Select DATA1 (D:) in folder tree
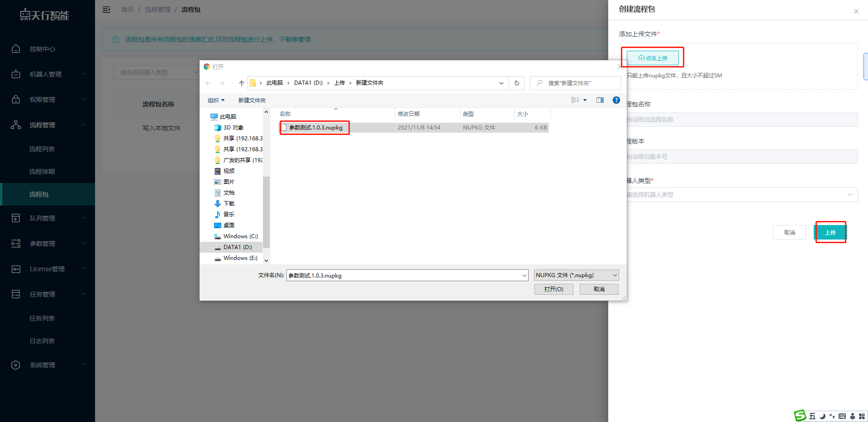868x422 pixels. pos(238,247)
